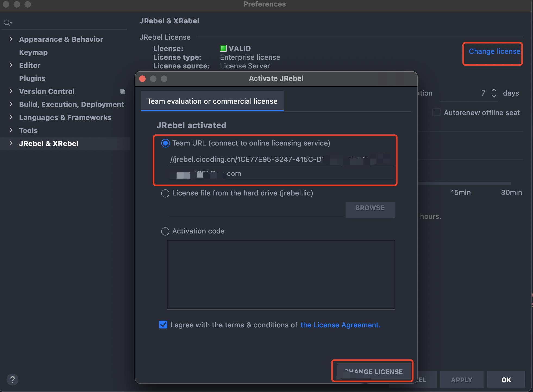This screenshot has height=392, width=533.
Task: Click the CHANGE LICENSE button
Action: pos(374,372)
